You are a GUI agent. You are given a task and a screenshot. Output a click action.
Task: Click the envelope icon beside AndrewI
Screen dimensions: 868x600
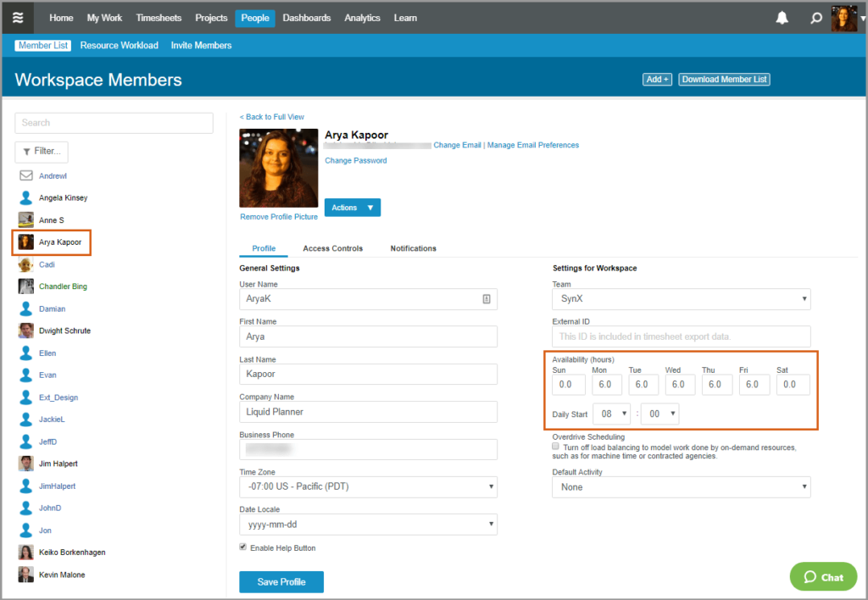click(x=26, y=176)
